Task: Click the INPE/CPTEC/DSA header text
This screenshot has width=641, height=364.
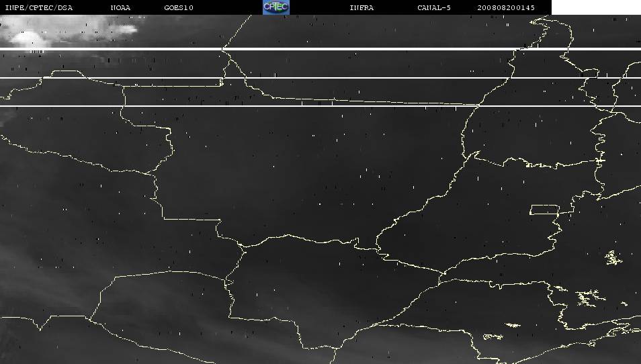Action: coord(39,8)
